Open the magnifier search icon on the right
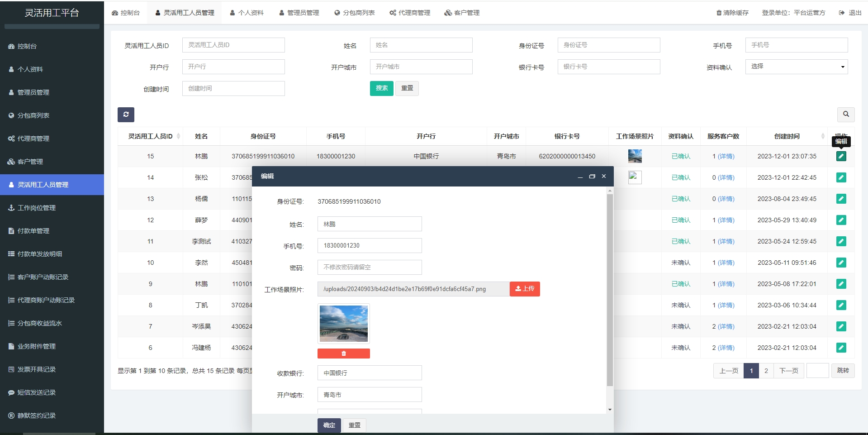Viewport: 868px width, 435px height. [845, 115]
